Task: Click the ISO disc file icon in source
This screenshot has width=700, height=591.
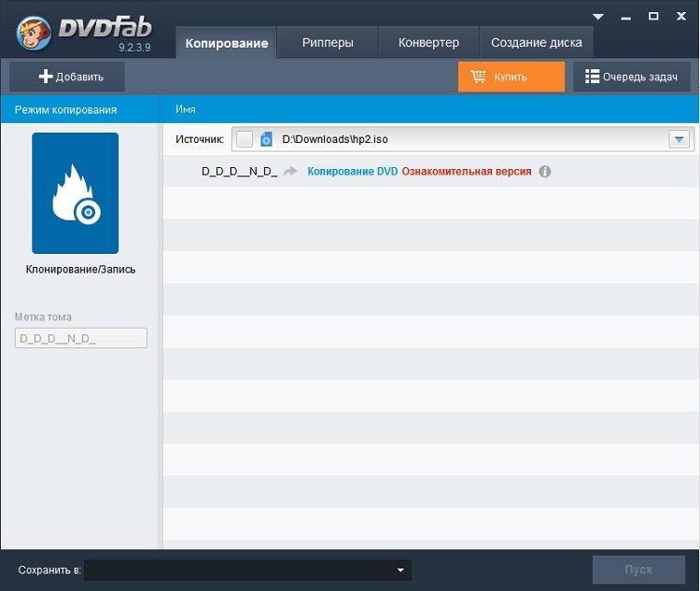Action: pyautogui.click(x=266, y=139)
